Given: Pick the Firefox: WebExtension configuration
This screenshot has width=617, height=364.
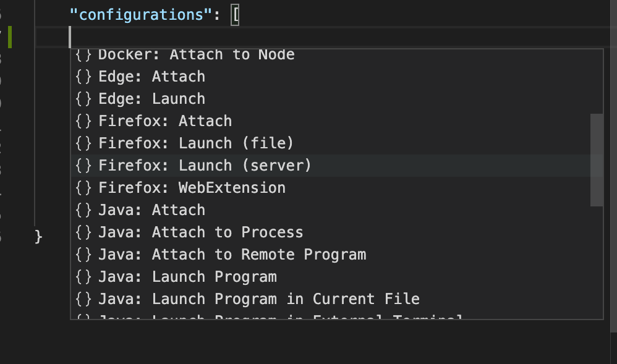Looking at the screenshot, I should 192,188.
